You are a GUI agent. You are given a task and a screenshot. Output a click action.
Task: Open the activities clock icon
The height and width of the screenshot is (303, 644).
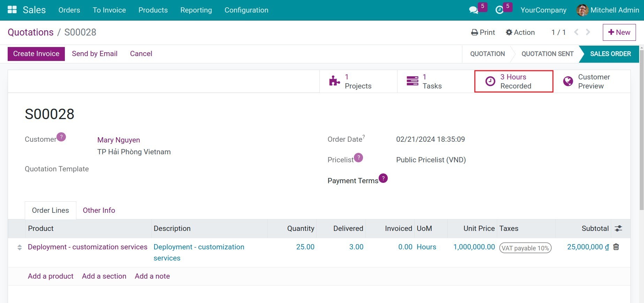pyautogui.click(x=499, y=10)
